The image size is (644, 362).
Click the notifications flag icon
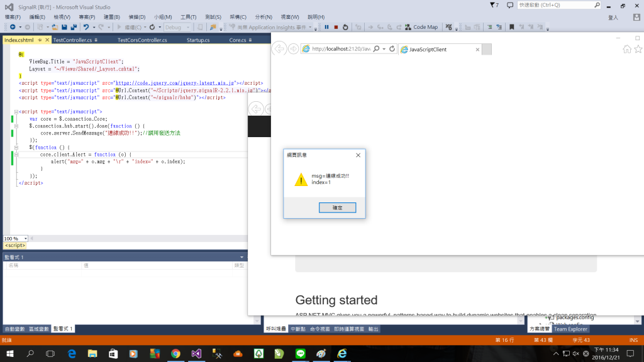tap(494, 5)
